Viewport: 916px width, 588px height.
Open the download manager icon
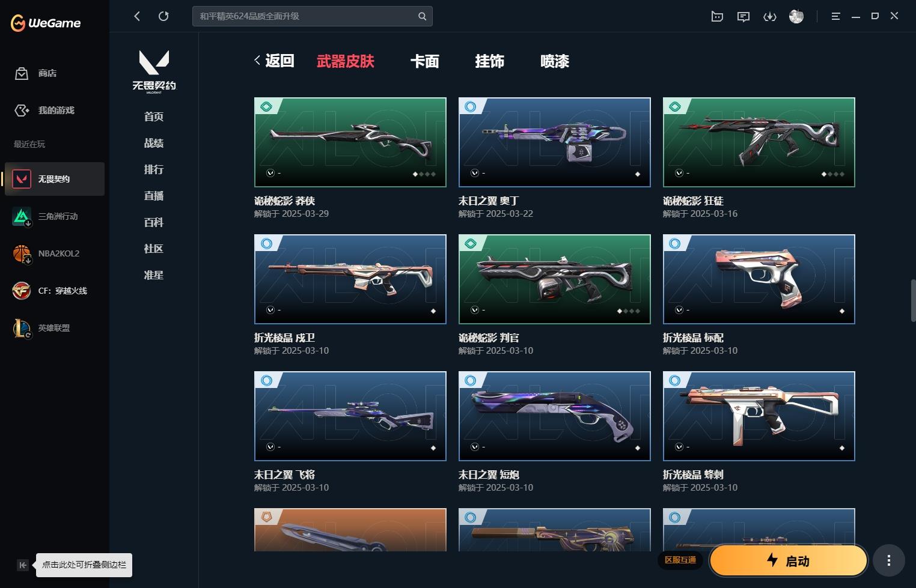(770, 16)
